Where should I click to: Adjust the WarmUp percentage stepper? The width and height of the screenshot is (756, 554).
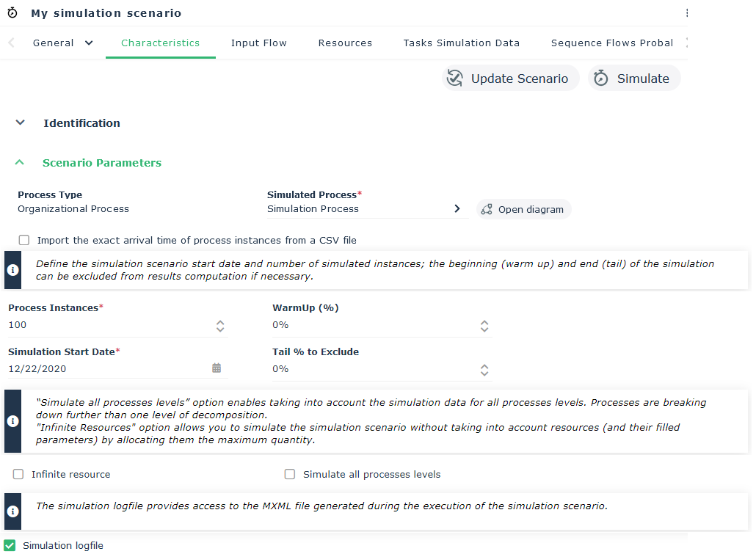click(484, 325)
